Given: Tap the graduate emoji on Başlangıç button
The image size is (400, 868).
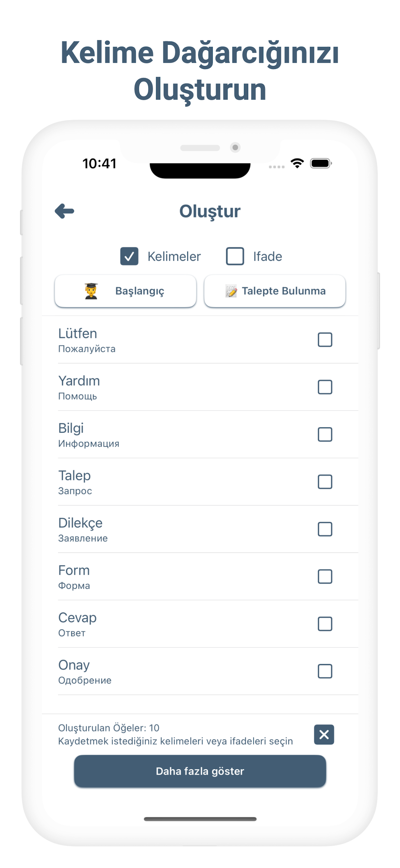Looking at the screenshot, I should click(x=91, y=291).
